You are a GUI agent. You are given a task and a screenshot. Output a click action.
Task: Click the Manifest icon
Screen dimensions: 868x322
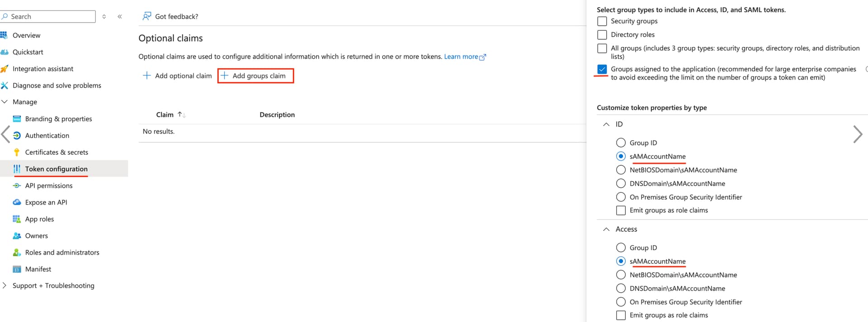[x=17, y=269]
